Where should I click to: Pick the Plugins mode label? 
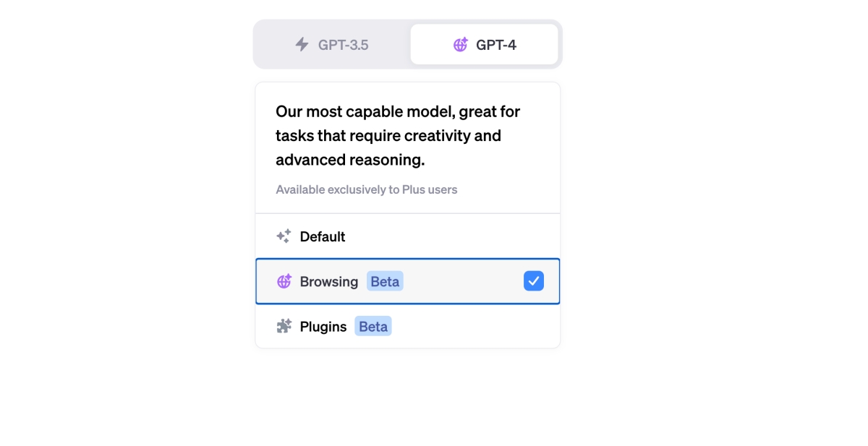click(x=323, y=327)
